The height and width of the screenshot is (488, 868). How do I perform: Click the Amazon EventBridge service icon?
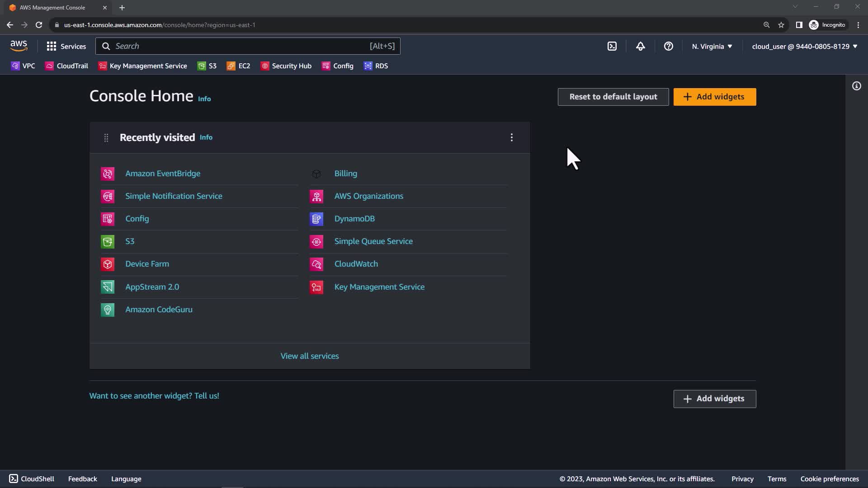(108, 174)
